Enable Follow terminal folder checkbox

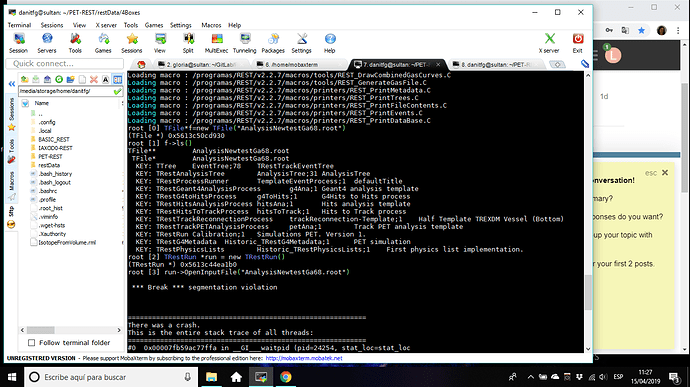[x=31, y=343]
